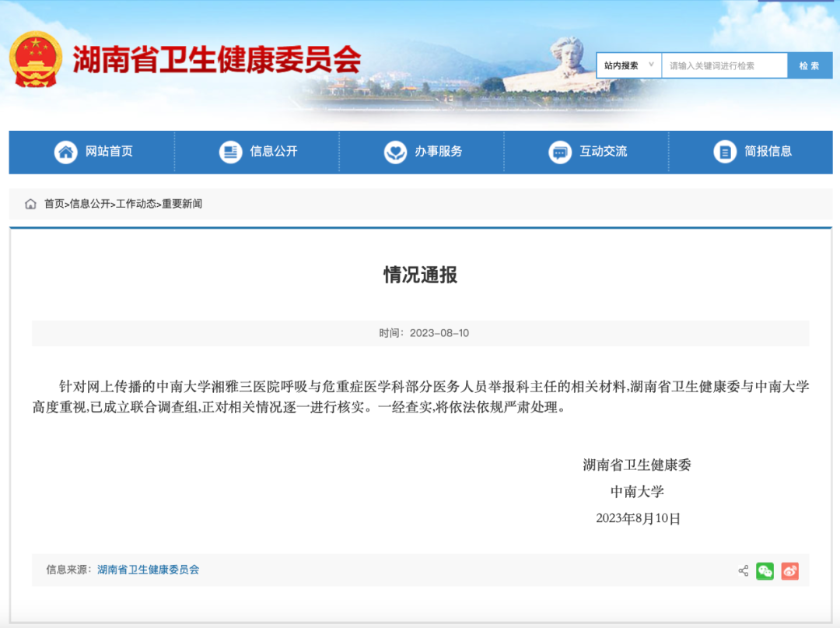Viewport: 840px width, 628px height.
Task: Click the heart icon beside 办事服务
Action: point(396,153)
